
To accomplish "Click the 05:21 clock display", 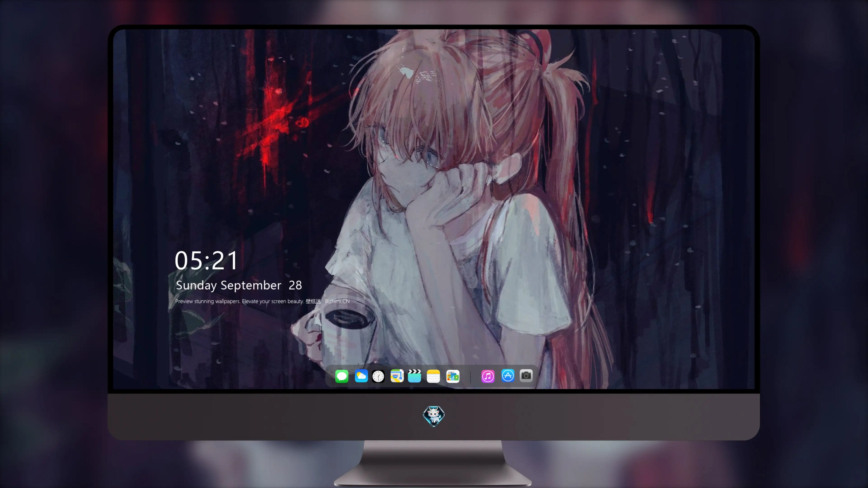I will [206, 261].
